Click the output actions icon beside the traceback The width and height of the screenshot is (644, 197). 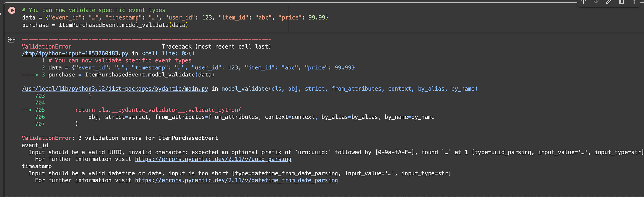(12, 40)
